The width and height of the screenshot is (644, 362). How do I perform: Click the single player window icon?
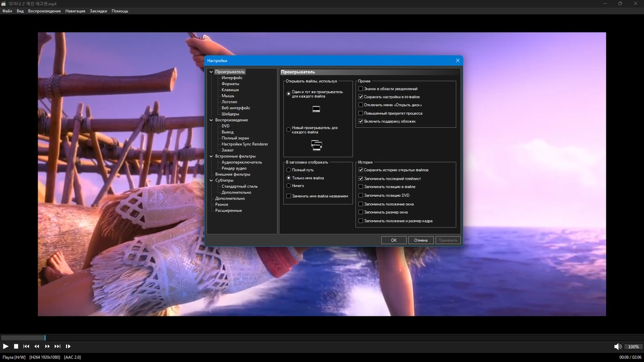click(x=316, y=109)
